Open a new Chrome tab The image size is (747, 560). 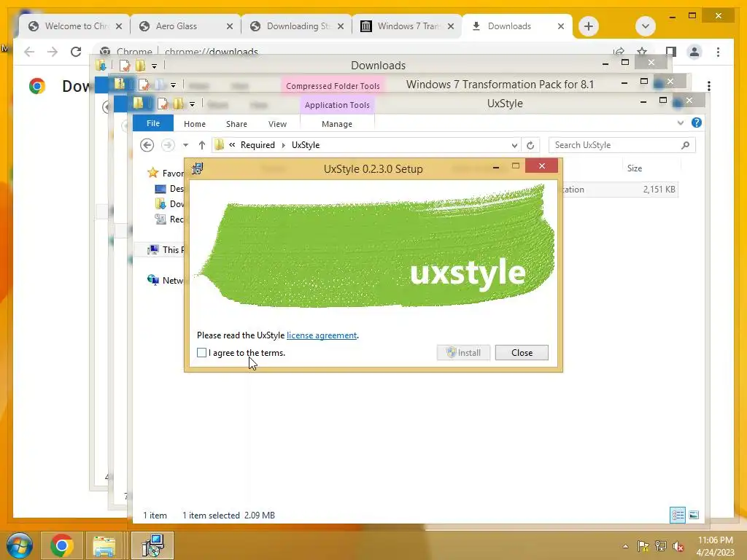coord(589,26)
